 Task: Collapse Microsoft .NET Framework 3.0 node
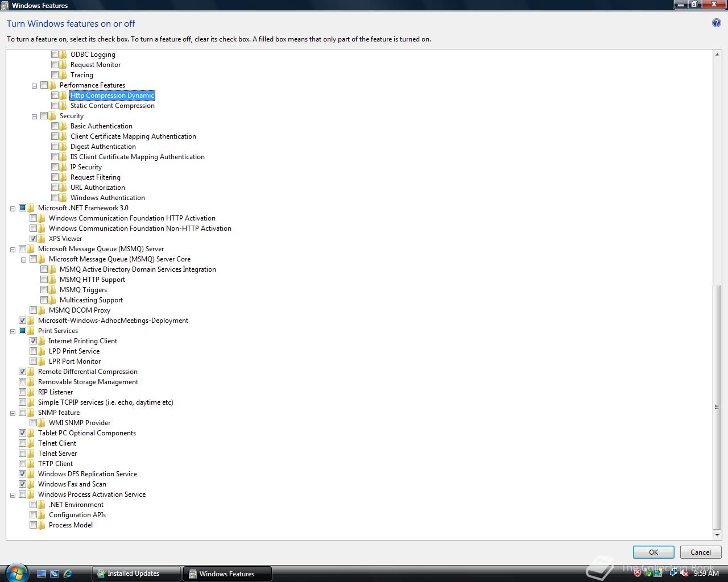13,209
